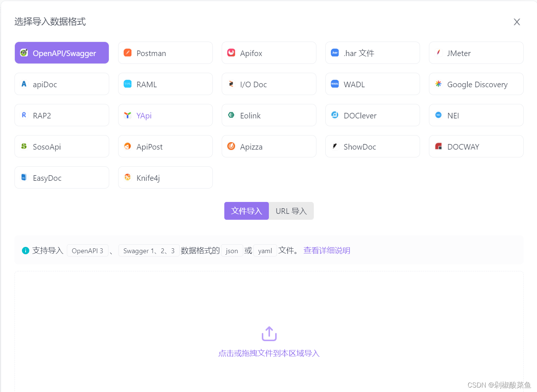Screen dimensions: 537x392
Task: Select the EasyDoc label
Action: click(48, 178)
